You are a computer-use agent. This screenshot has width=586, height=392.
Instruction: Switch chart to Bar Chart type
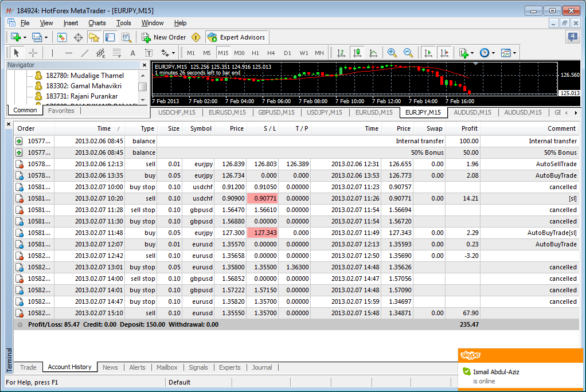point(341,53)
